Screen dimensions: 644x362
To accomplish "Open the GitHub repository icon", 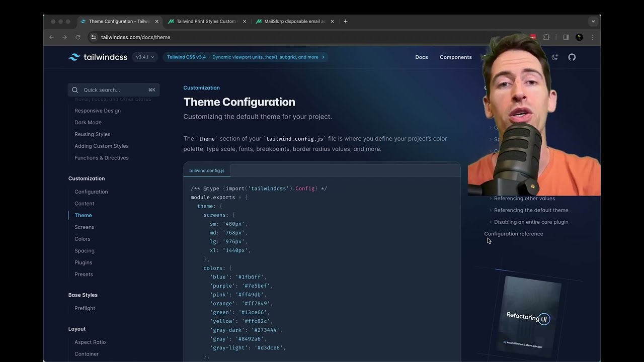I will click(x=572, y=57).
